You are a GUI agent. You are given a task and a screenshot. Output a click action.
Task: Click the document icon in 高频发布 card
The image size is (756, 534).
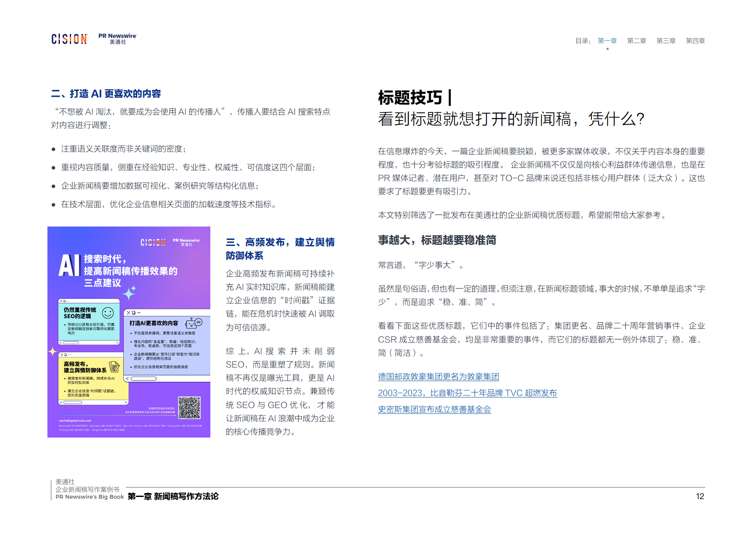tap(114, 366)
